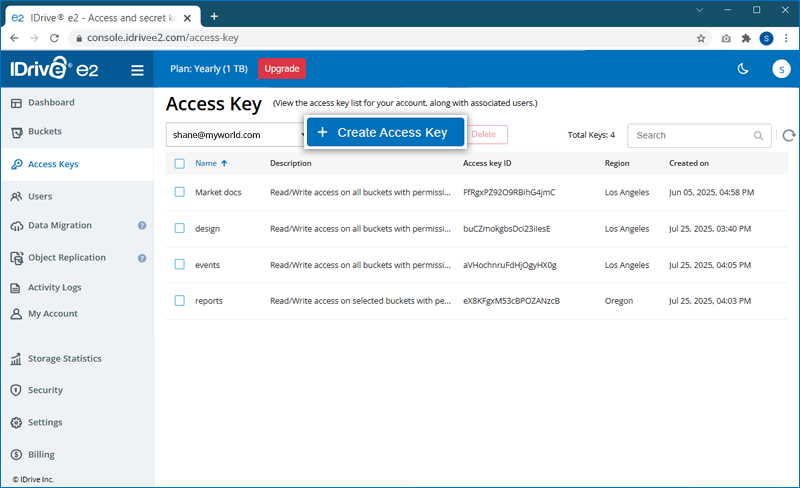Toggle the hamburger sidebar menu icon
The image size is (800, 488).
(x=137, y=69)
